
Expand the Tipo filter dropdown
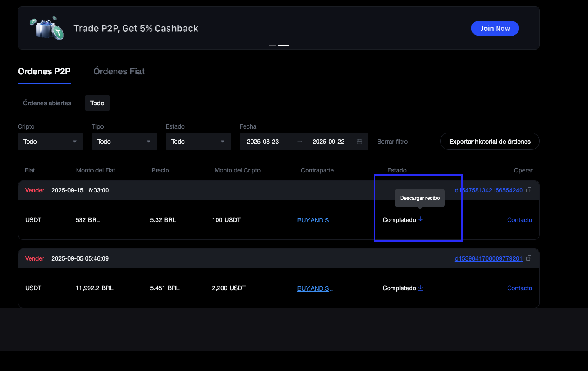pyautogui.click(x=124, y=142)
